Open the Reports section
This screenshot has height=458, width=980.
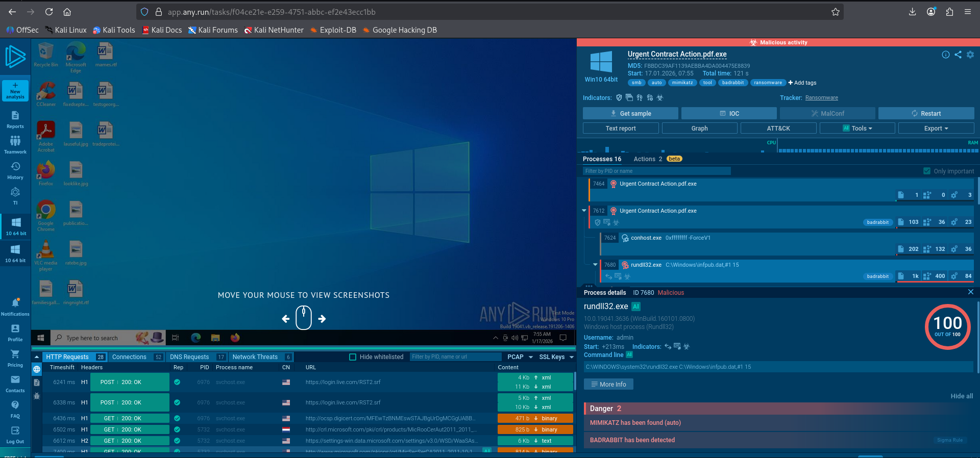15,120
